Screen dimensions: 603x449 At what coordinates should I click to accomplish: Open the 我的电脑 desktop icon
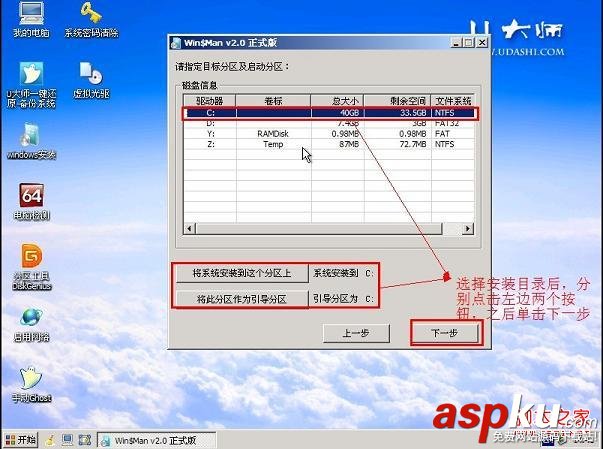(31, 19)
